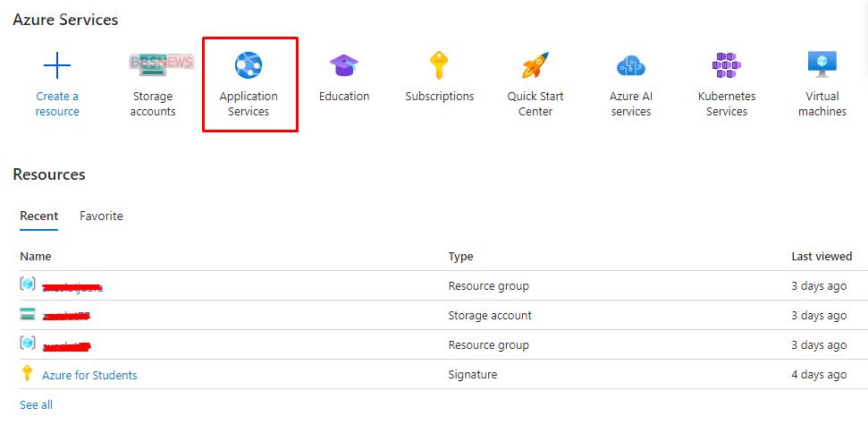Switch to the Recent tab
868x433 pixels.
click(x=39, y=216)
